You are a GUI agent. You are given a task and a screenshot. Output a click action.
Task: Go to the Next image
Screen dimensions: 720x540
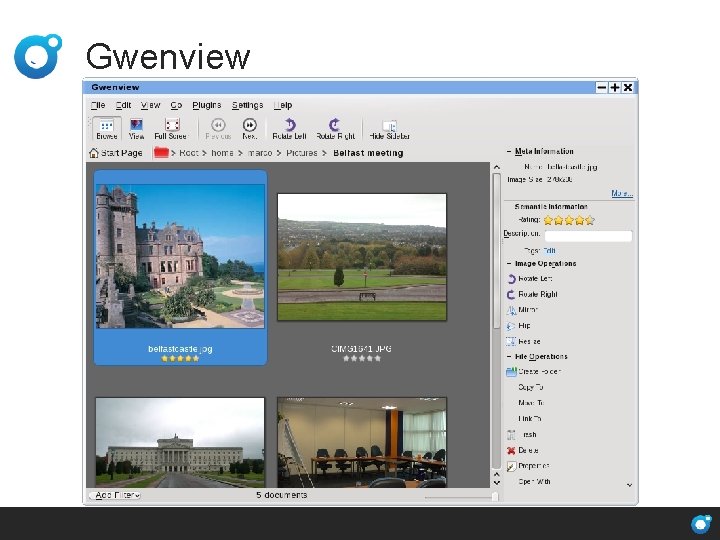coord(249,129)
